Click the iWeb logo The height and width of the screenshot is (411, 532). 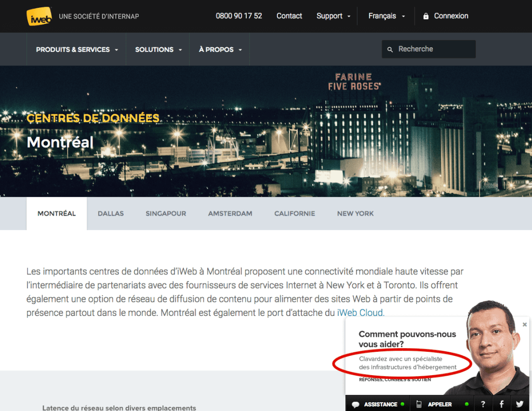[x=39, y=16]
